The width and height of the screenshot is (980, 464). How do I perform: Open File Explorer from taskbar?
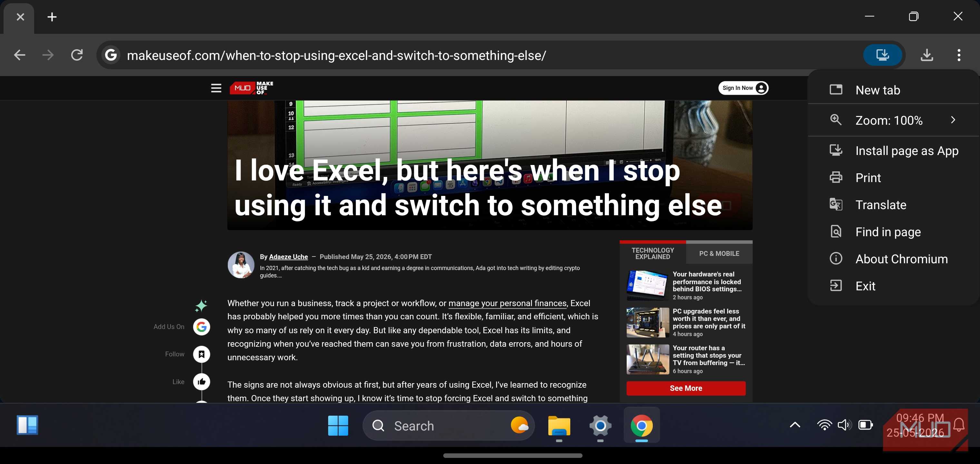point(559,426)
